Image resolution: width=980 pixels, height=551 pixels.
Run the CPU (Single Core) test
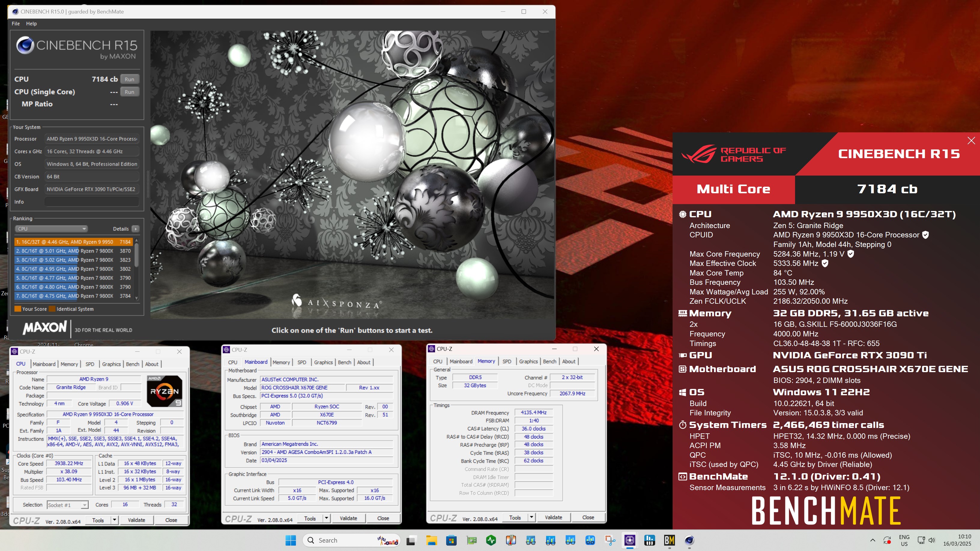click(x=129, y=92)
